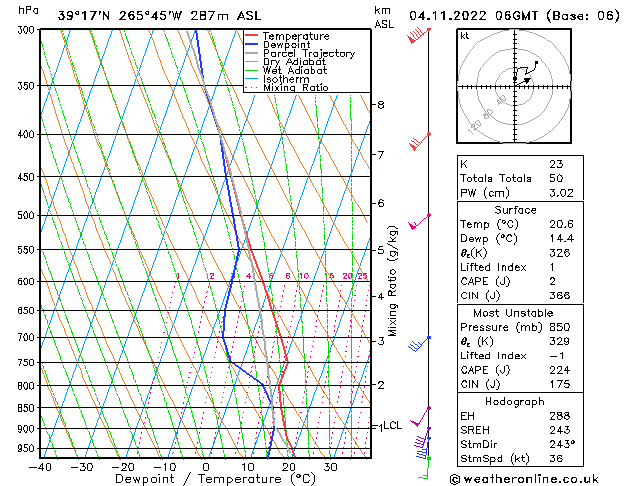Click the storm motion arrow in the hodograph
629x486 pixels.
click(524, 81)
